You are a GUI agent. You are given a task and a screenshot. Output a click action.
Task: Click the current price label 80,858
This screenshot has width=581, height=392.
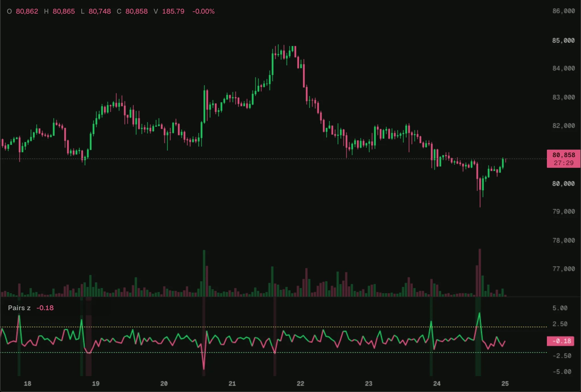(563, 159)
